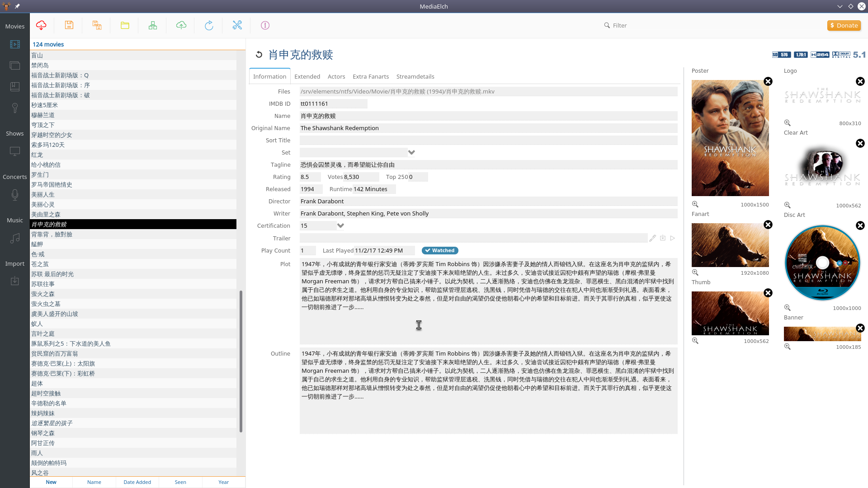Viewport: 868px width, 488px height.
Task: Sort the movie list by Seen
Action: [180, 482]
